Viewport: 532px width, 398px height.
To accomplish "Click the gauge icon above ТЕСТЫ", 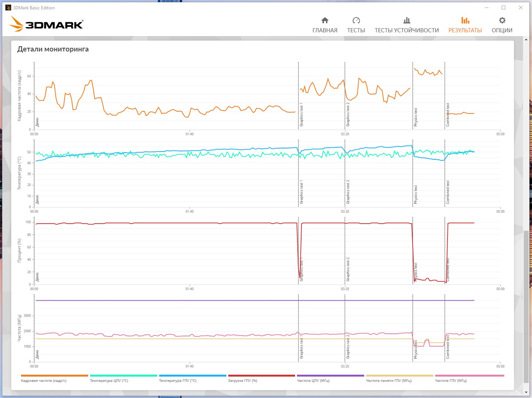I will pyautogui.click(x=356, y=20).
